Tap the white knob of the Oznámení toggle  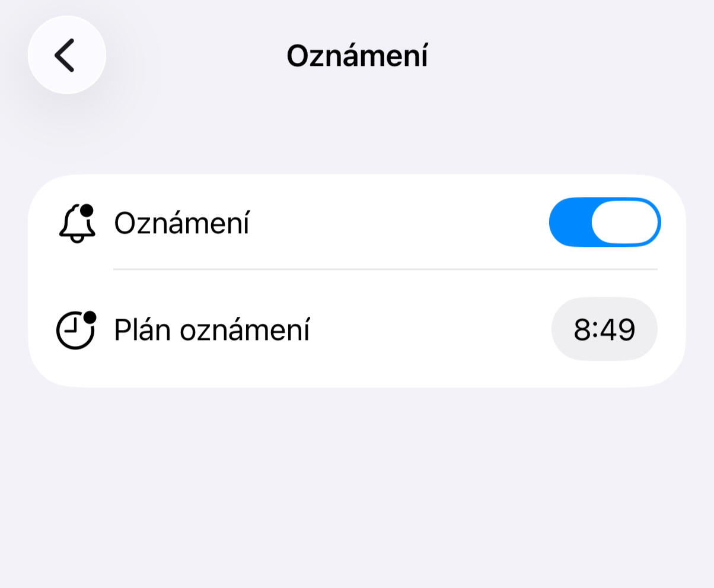coord(625,223)
